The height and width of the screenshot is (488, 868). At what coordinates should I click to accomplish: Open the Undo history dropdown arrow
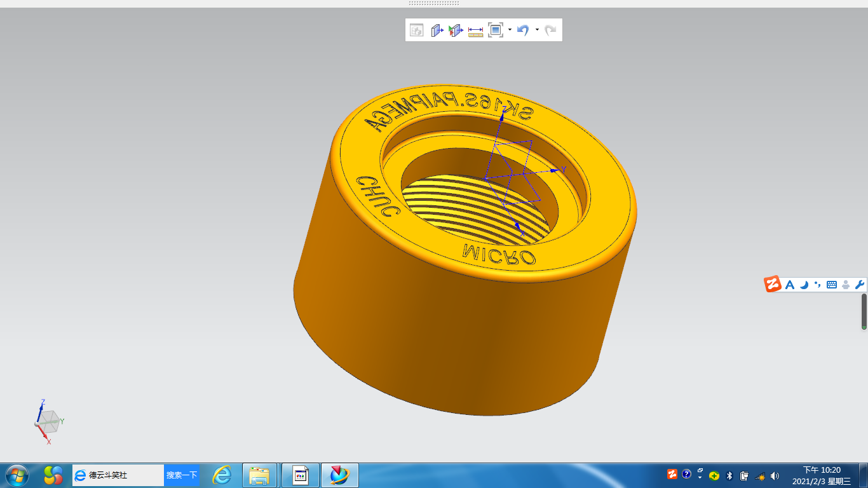(x=537, y=30)
